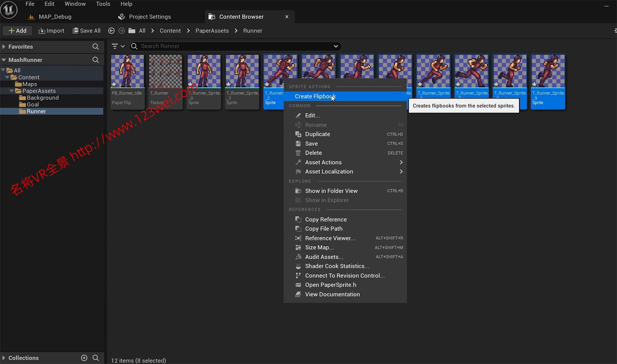Select Duplicate in the context menu
This screenshot has width=617, height=364.
click(317, 134)
